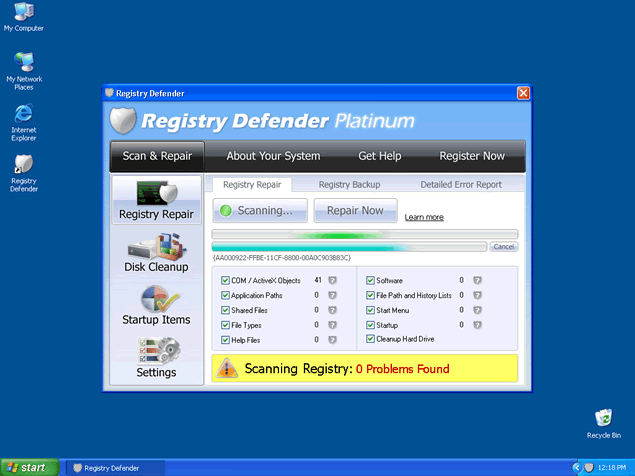
Task: Select Startup Items sidebar icon
Action: click(x=156, y=305)
